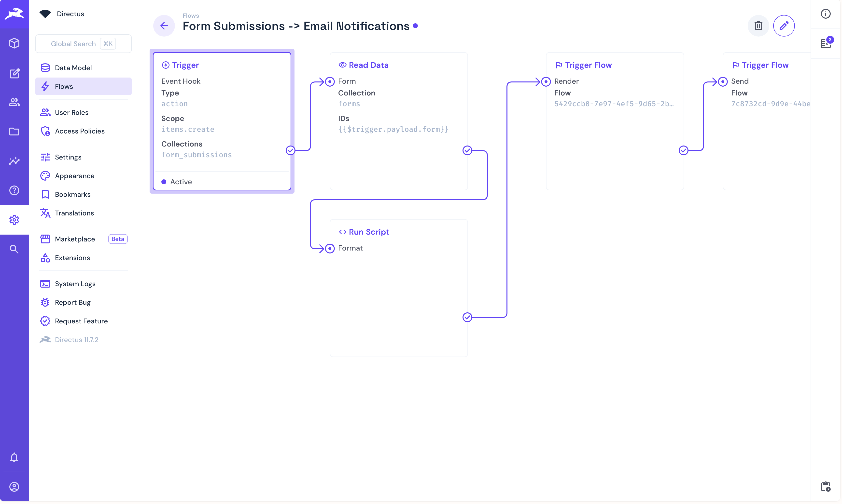
Task: Toggle the resolve checkmark after the Trigger node
Action: (x=291, y=150)
